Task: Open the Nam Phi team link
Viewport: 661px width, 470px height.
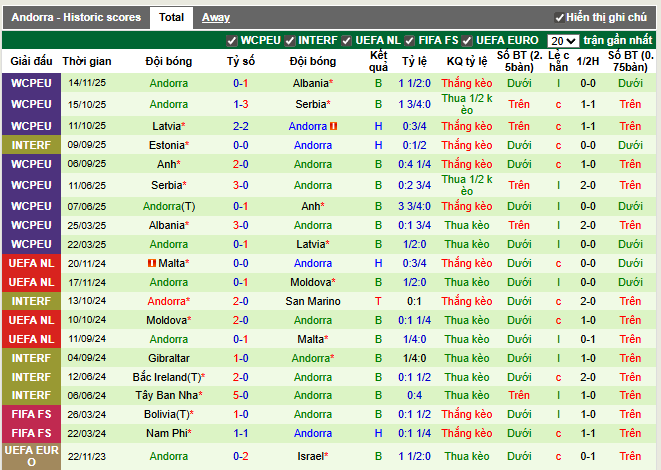Action: 165,433
